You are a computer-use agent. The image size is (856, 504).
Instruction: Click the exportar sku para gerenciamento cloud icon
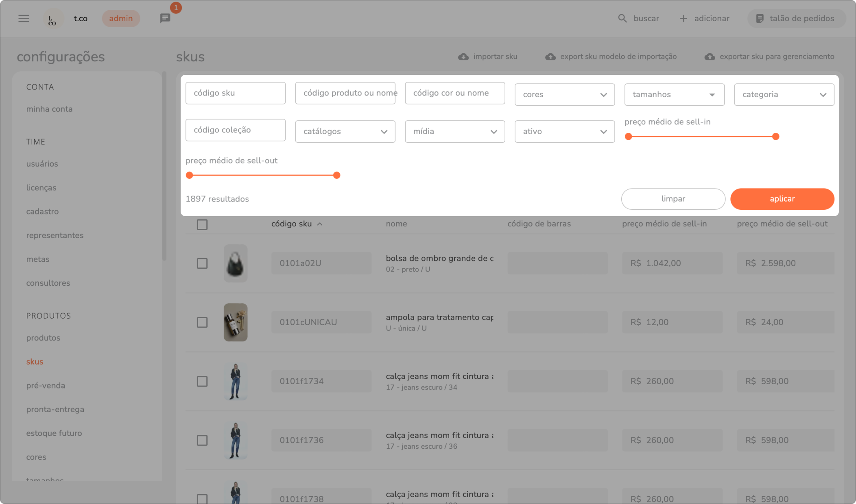point(710,56)
